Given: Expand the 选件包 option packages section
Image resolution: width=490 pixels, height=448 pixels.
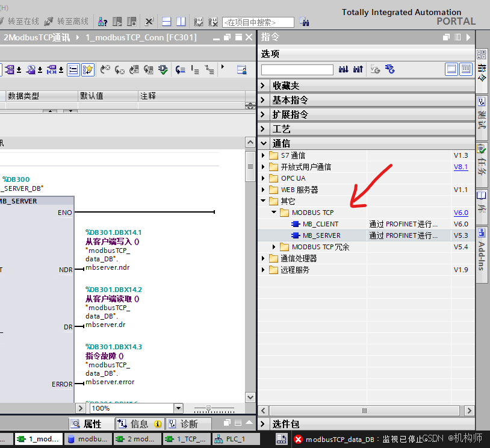Looking at the screenshot, I should pyautogui.click(x=262, y=424).
